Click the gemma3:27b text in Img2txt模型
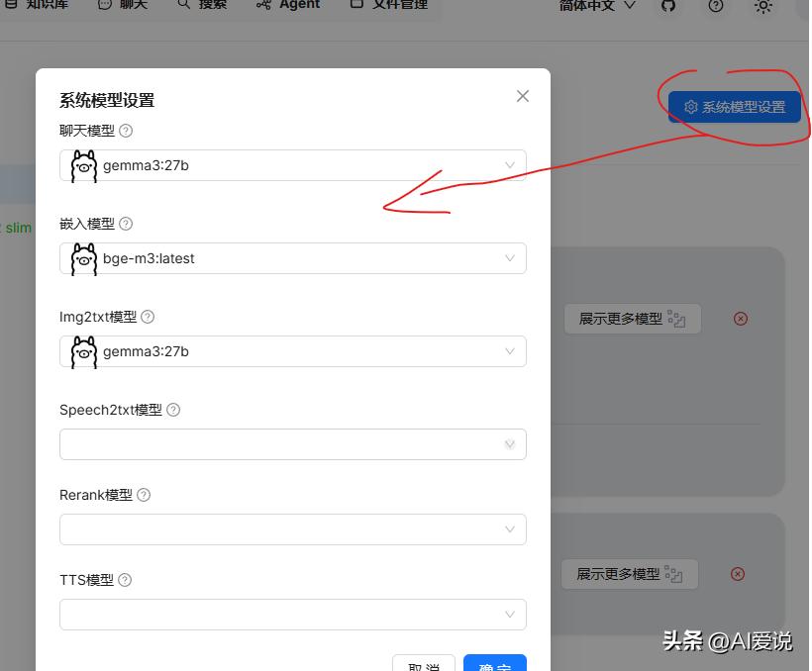The width and height of the screenshot is (812, 671). [146, 351]
